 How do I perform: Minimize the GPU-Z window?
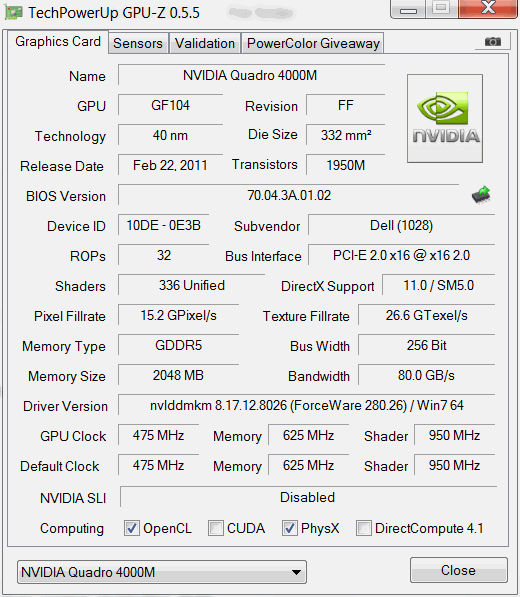click(x=408, y=9)
